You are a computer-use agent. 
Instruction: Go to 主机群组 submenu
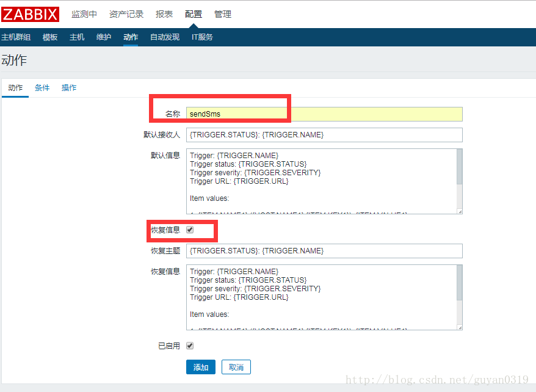[16, 37]
